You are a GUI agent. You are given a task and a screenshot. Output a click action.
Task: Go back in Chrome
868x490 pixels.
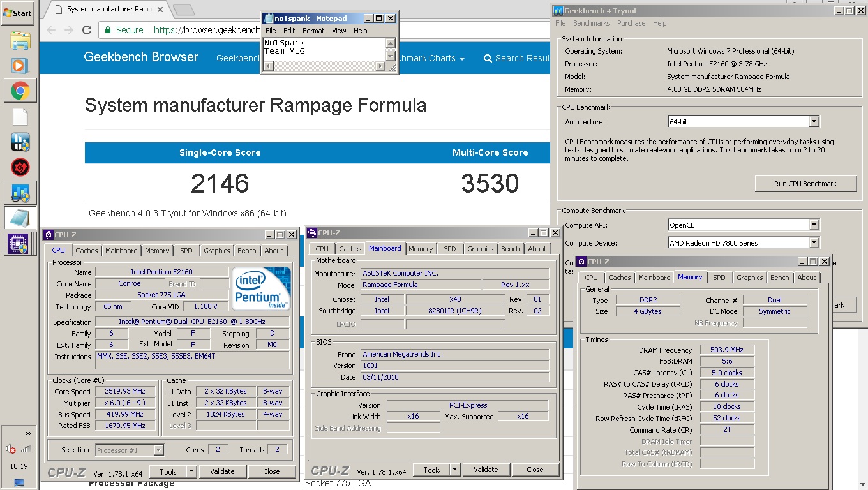click(52, 30)
